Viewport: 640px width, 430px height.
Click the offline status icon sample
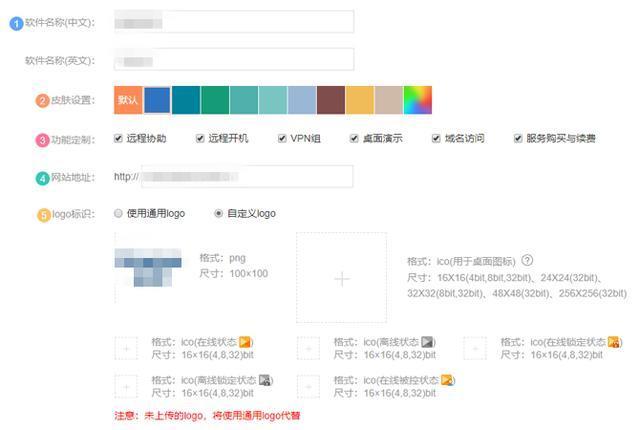pos(427,341)
